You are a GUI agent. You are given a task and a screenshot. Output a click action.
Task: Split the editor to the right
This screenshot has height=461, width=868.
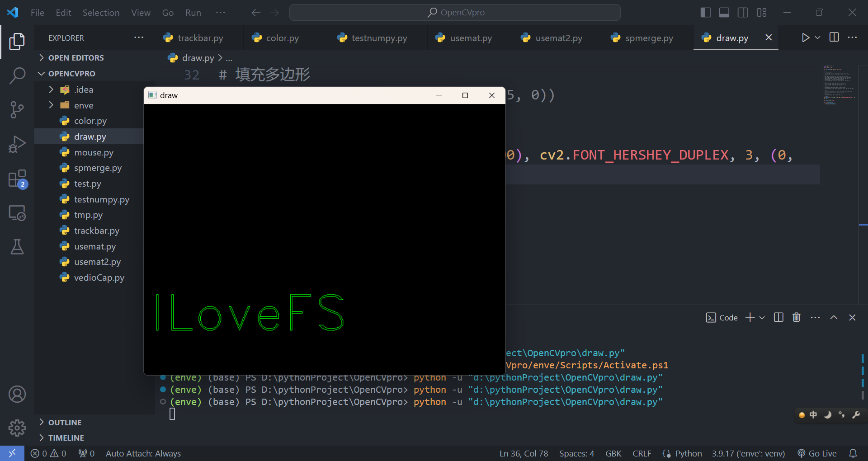[835, 38]
